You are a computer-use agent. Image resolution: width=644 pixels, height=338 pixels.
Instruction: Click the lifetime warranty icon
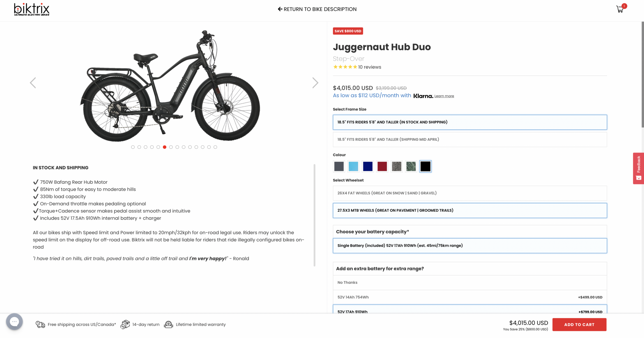click(168, 324)
